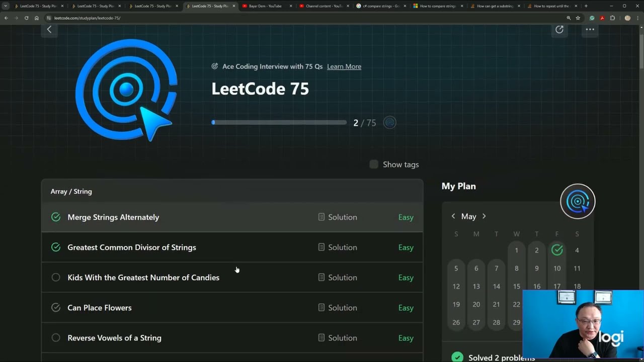
Task: Open the Learn More link
Action: coord(344,66)
